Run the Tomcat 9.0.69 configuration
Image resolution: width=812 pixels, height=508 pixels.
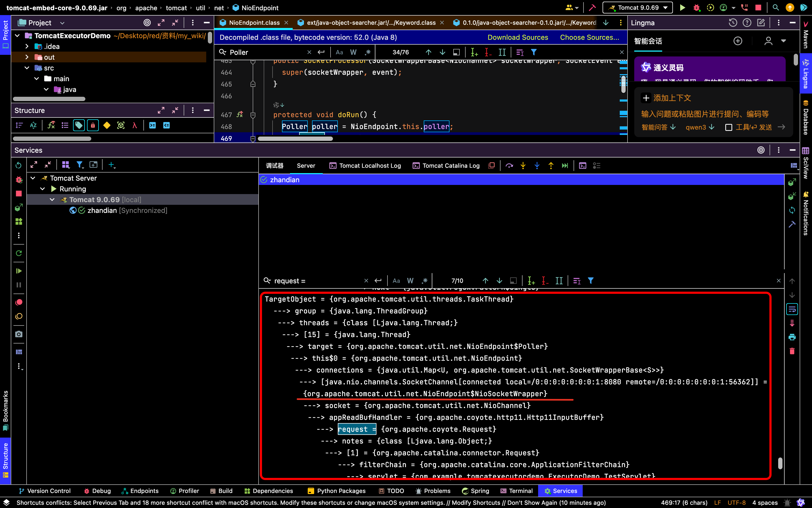pyautogui.click(x=682, y=8)
